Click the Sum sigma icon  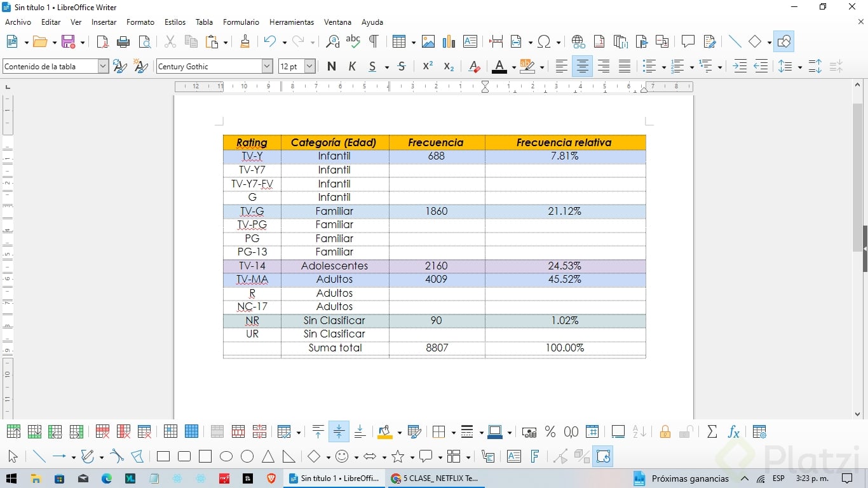712,432
